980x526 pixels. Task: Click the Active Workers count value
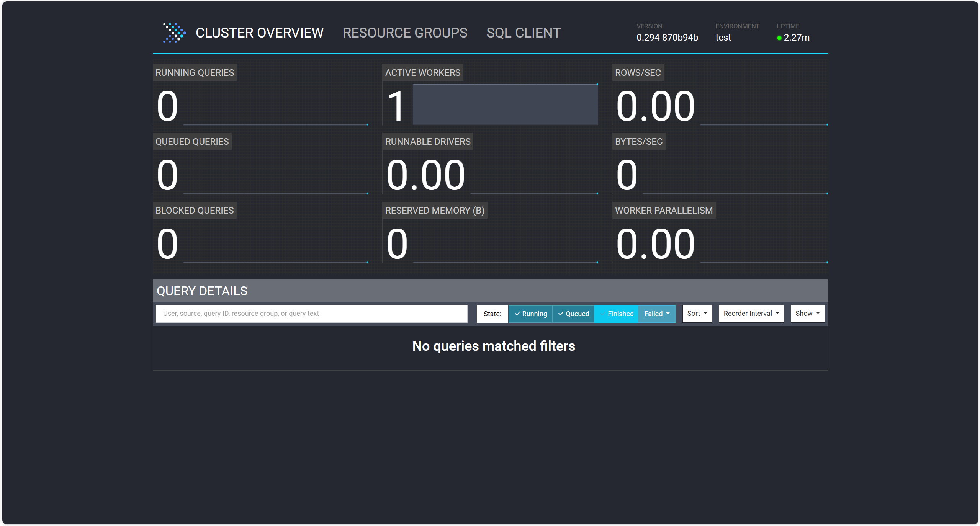pyautogui.click(x=396, y=106)
